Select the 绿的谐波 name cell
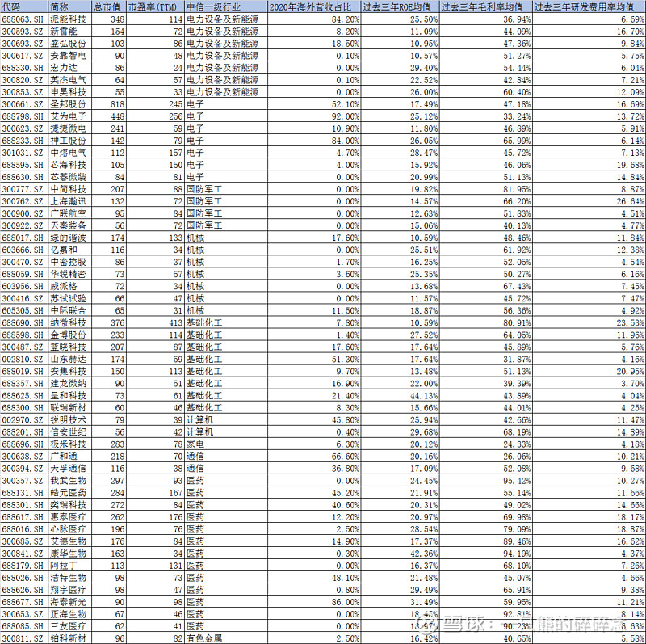The width and height of the screenshot is (646, 644). tap(69, 238)
